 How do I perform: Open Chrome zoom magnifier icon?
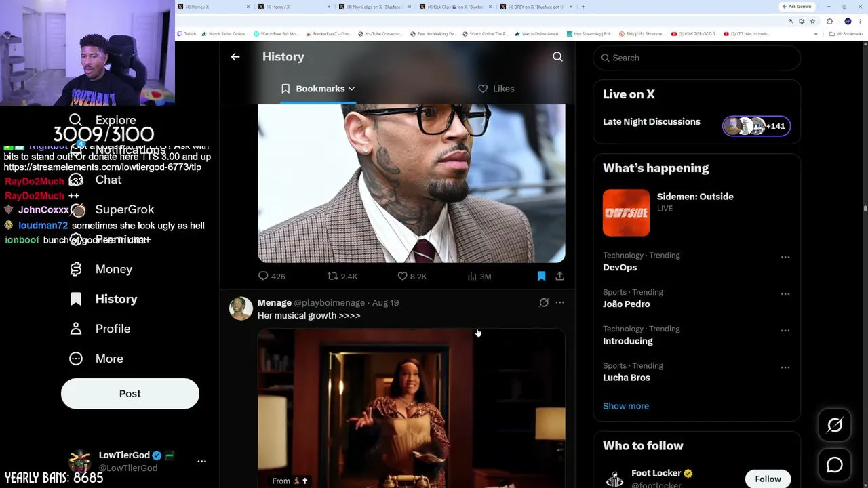791,22
